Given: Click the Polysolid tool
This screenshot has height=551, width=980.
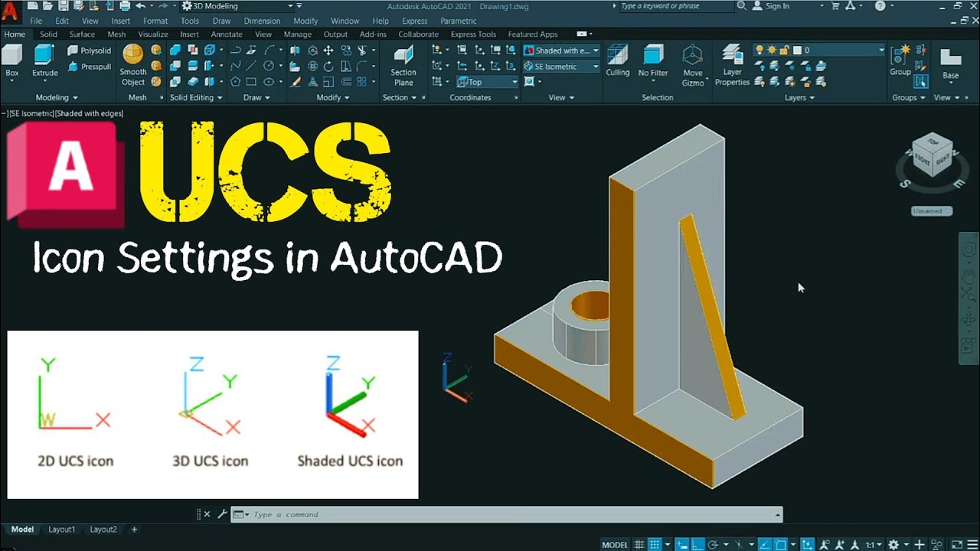Looking at the screenshot, I should (89, 51).
